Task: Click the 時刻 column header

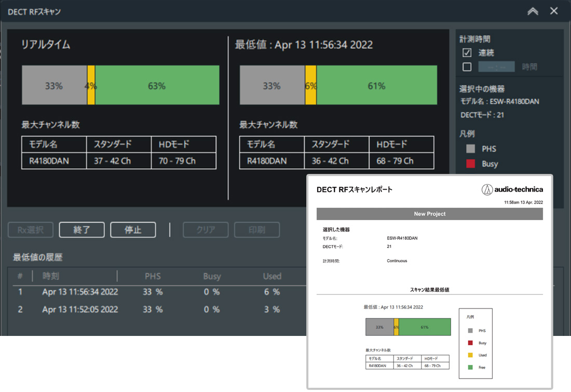Action: pos(51,276)
